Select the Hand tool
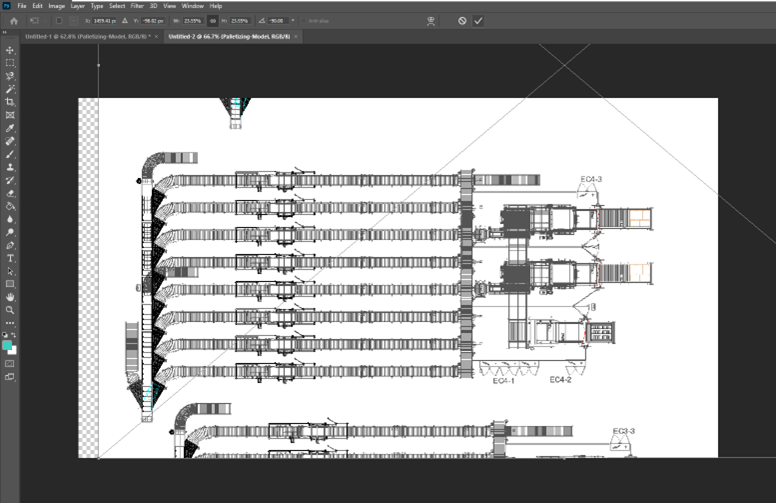776x503 pixels. point(10,297)
